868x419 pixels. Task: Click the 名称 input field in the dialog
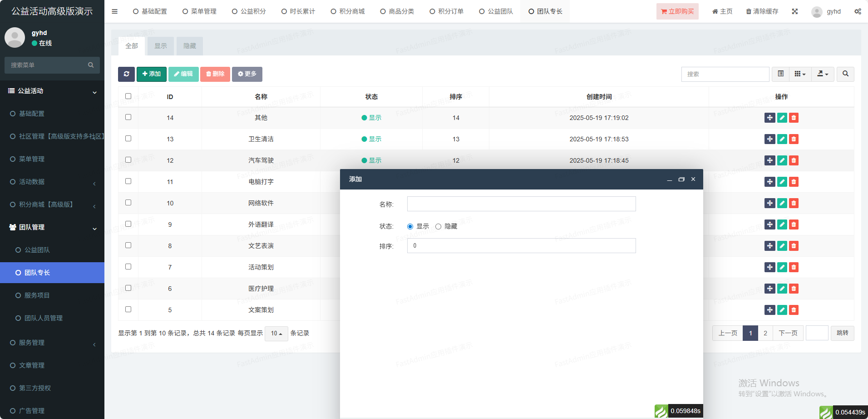(521, 204)
